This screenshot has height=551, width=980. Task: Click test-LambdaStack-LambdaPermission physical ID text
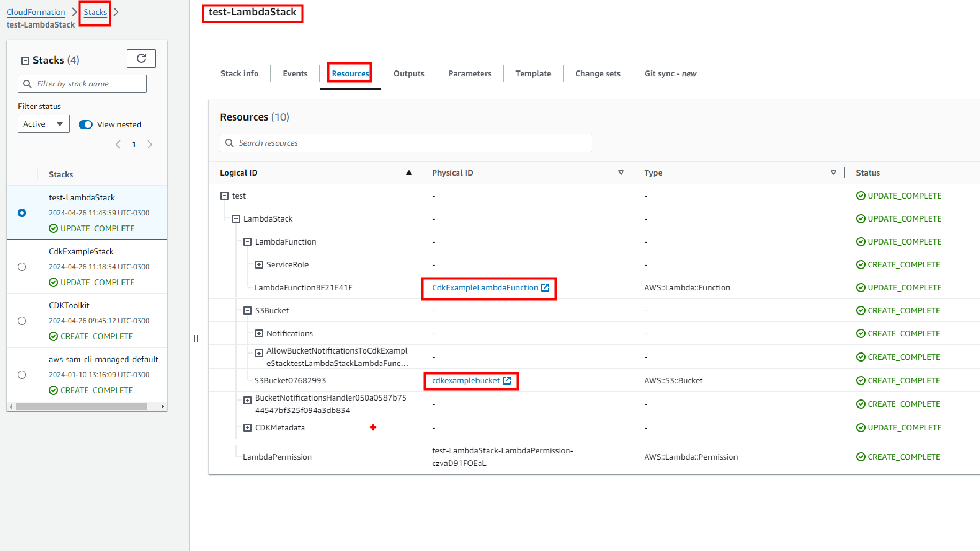click(x=502, y=456)
